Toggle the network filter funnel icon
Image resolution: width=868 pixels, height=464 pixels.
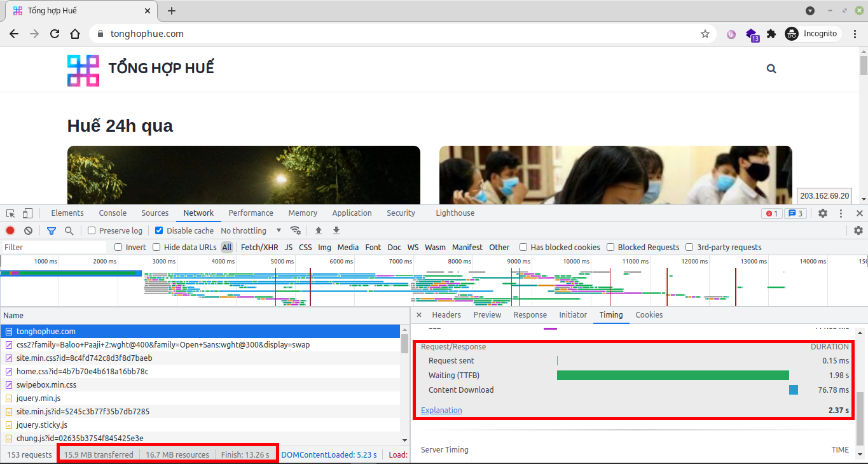[x=52, y=230]
